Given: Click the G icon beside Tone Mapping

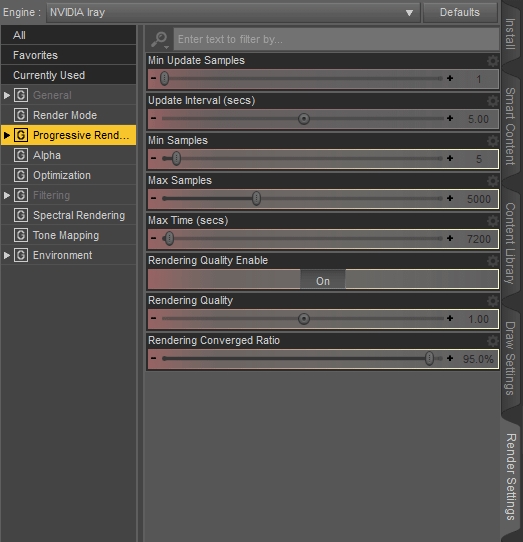Looking at the screenshot, I should 21,235.
